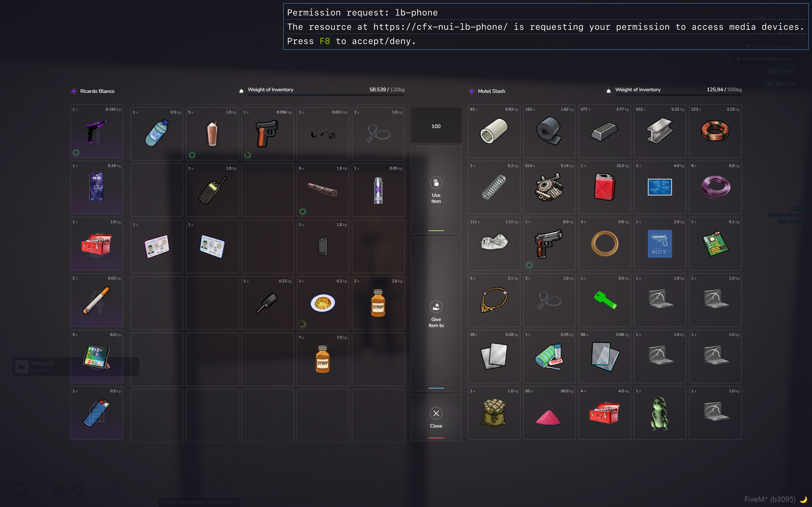The width and height of the screenshot is (812, 507).
Task: Select the money bag in Motel Stash
Action: coord(494,413)
